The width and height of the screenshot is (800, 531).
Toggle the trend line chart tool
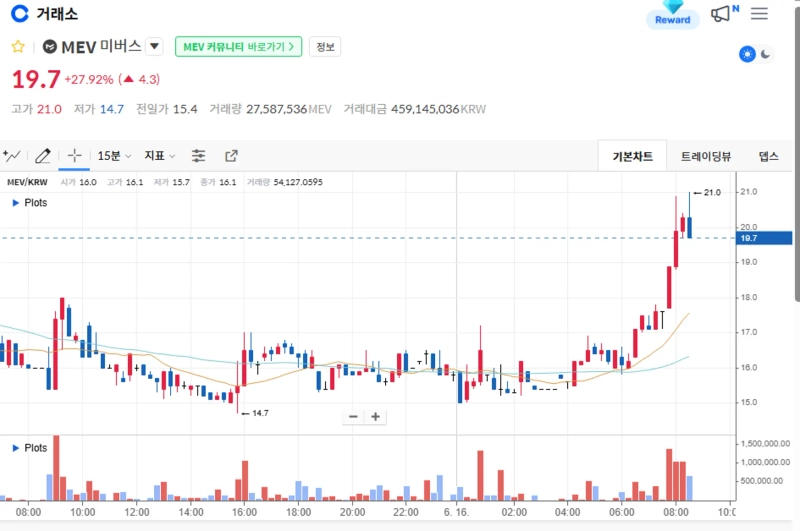[12, 155]
